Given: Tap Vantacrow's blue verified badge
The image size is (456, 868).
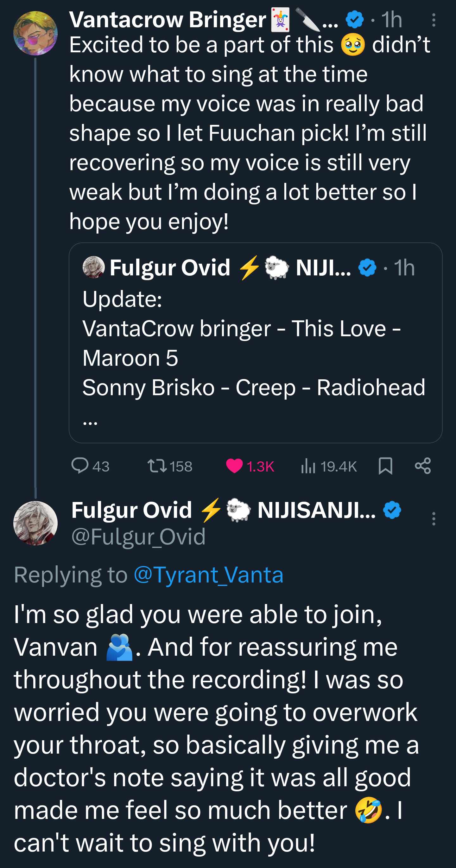Looking at the screenshot, I should click(355, 20).
